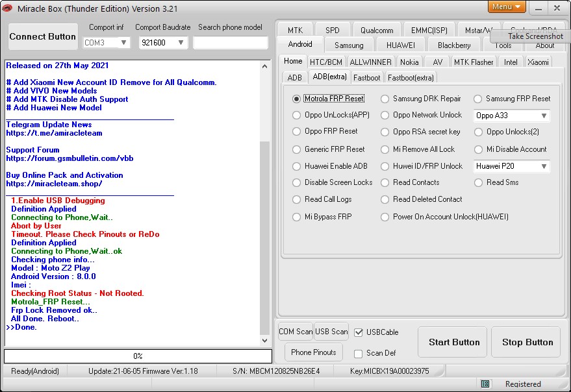Select Oppo Unlocks(2) radio button
This screenshot has width=571, height=392.
(x=477, y=132)
